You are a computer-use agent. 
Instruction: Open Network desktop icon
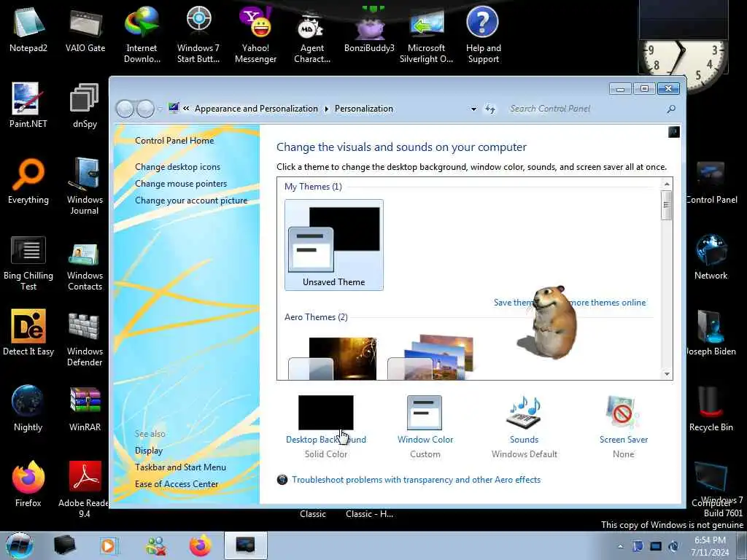click(x=711, y=257)
